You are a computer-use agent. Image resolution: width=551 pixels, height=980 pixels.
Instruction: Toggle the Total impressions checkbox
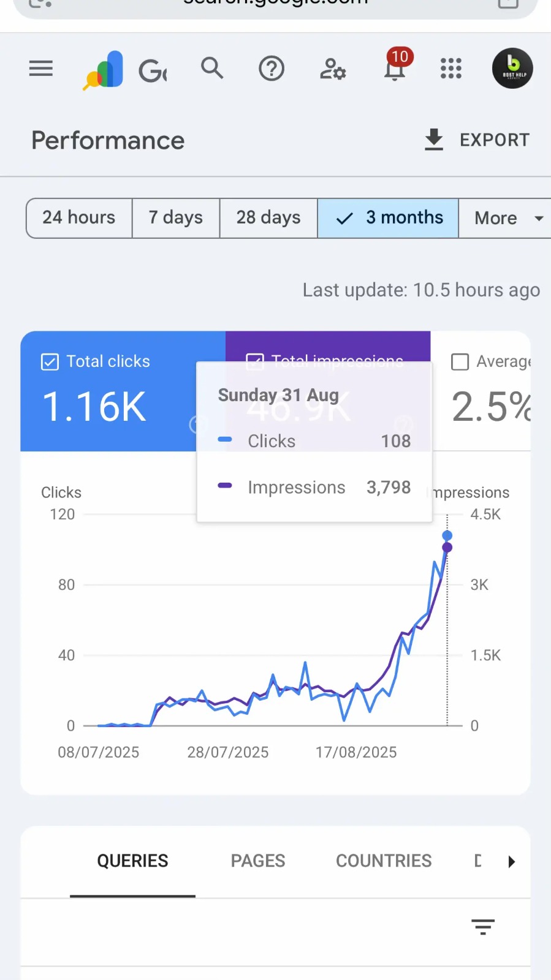pyautogui.click(x=255, y=361)
